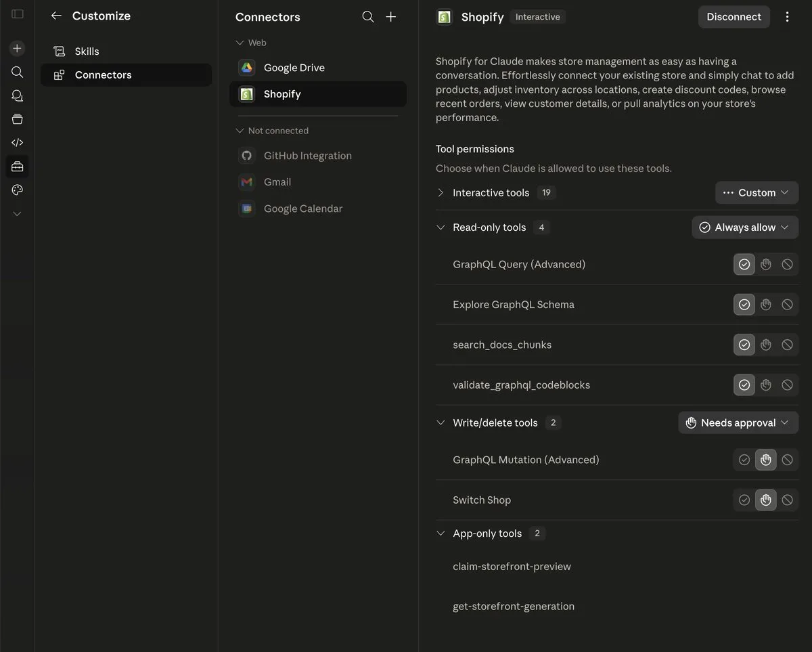Add a connector with plus icon
812x652 pixels.
point(391,17)
